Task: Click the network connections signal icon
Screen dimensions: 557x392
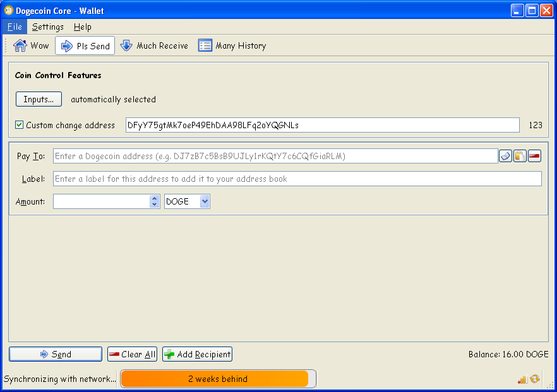Action: click(522, 379)
